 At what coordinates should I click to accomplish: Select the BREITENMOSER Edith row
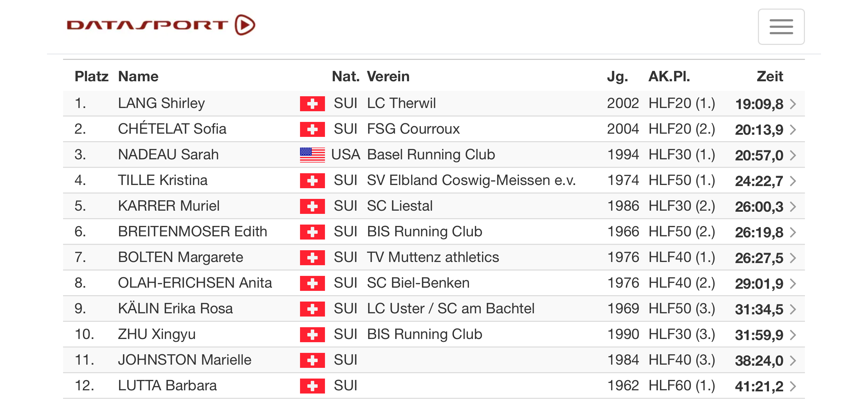coord(434,232)
